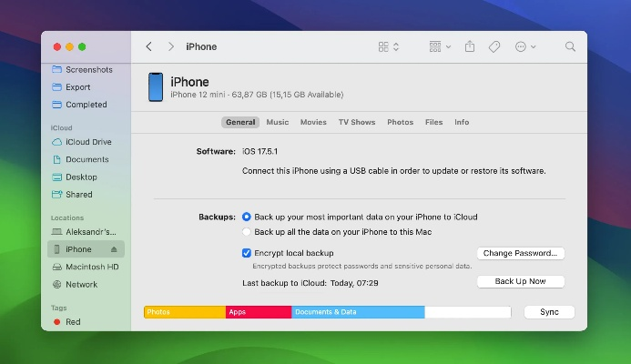The width and height of the screenshot is (631, 364).
Task: Open the Share toolbar icon
Action: (470, 46)
